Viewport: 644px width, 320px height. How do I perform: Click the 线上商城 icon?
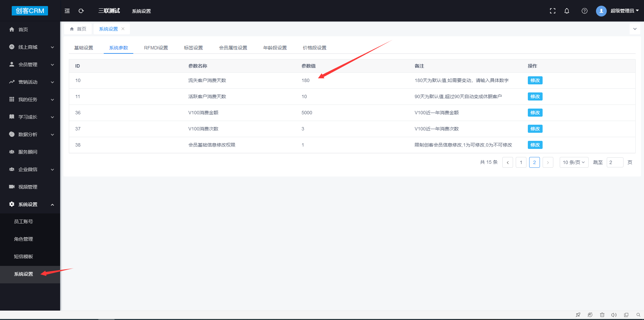(x=12, y=47)
